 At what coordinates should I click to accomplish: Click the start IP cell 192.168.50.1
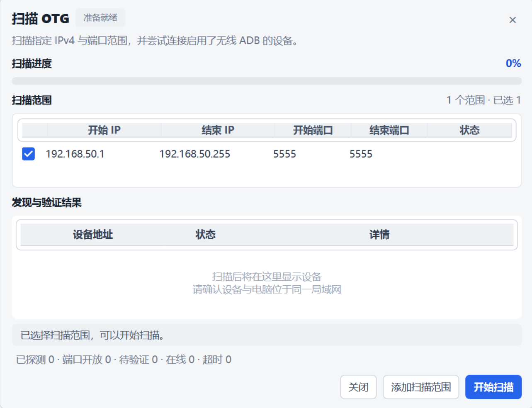tap(75, 154)
